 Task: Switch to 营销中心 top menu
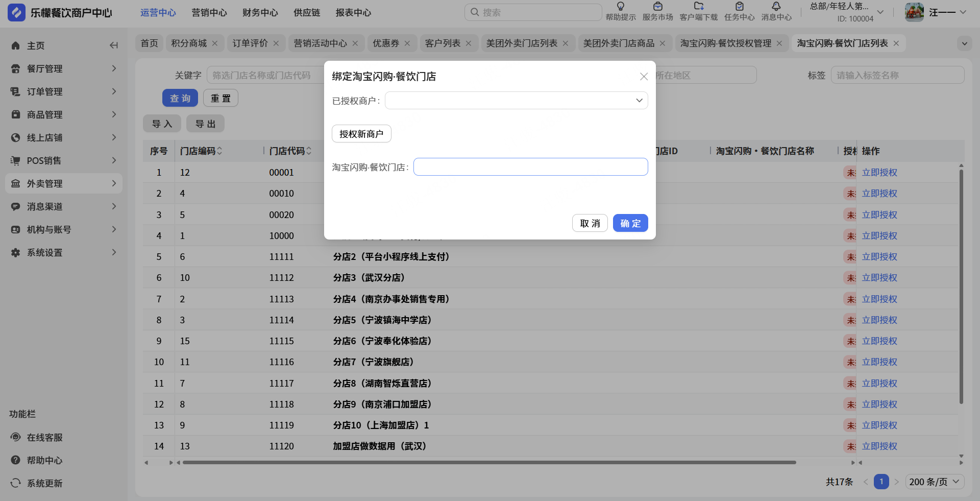[x=209, y=13]
